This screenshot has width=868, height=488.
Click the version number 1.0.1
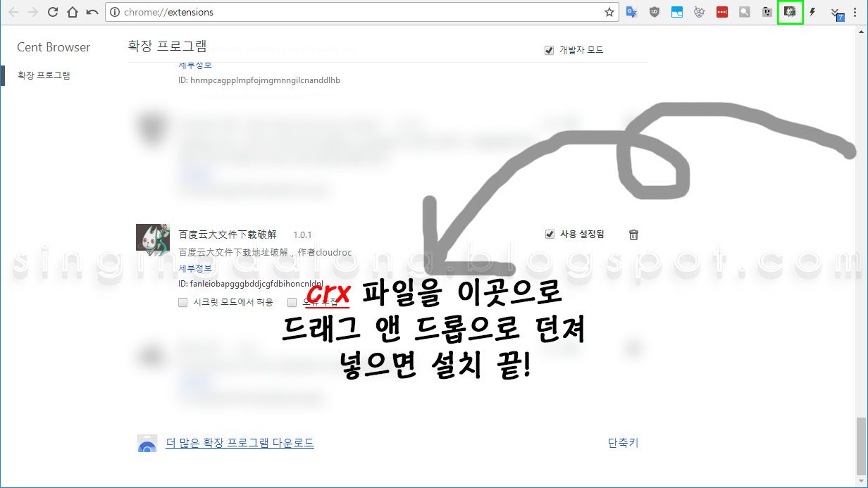[x=302, y=234]
